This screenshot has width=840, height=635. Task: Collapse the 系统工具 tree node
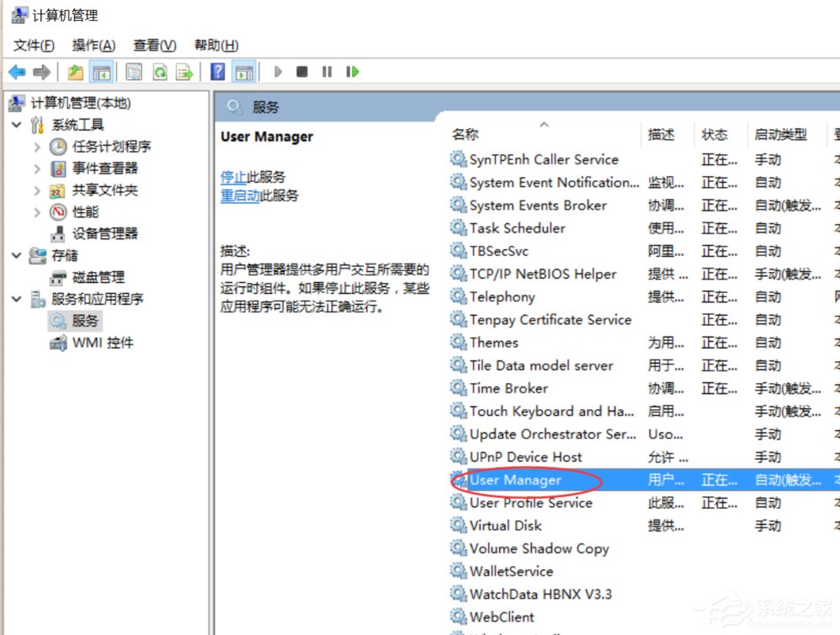coord(16,124)
